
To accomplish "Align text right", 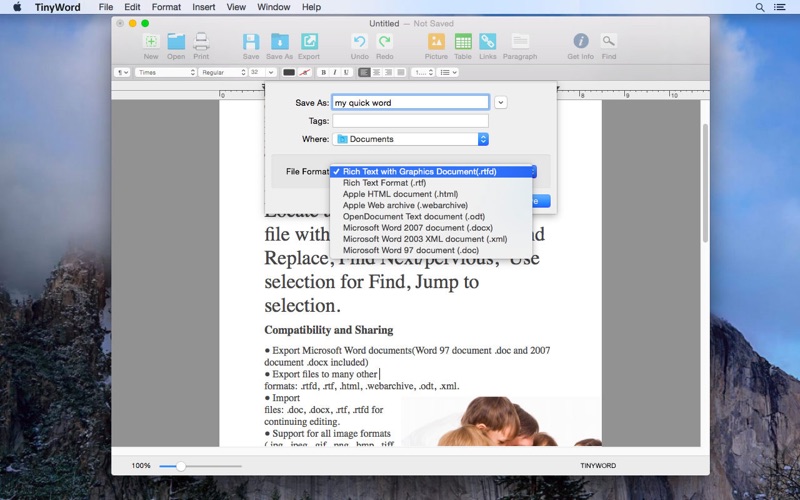I will [388, 72].
